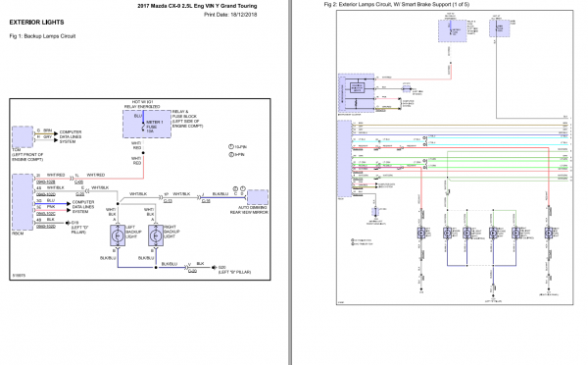The image size is (588, 365).
Task: Click the C-13 connector label
Action: pyautogui.click(x=168, y=201)
